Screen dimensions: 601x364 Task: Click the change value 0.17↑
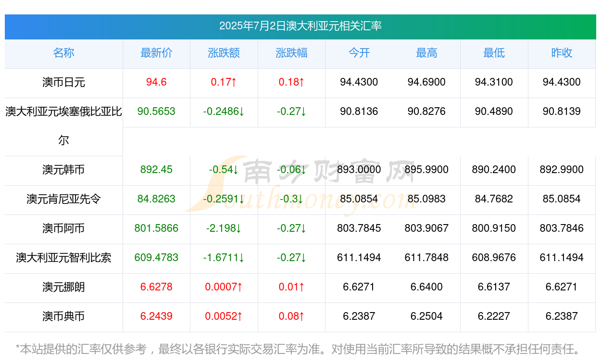[224, 82]
